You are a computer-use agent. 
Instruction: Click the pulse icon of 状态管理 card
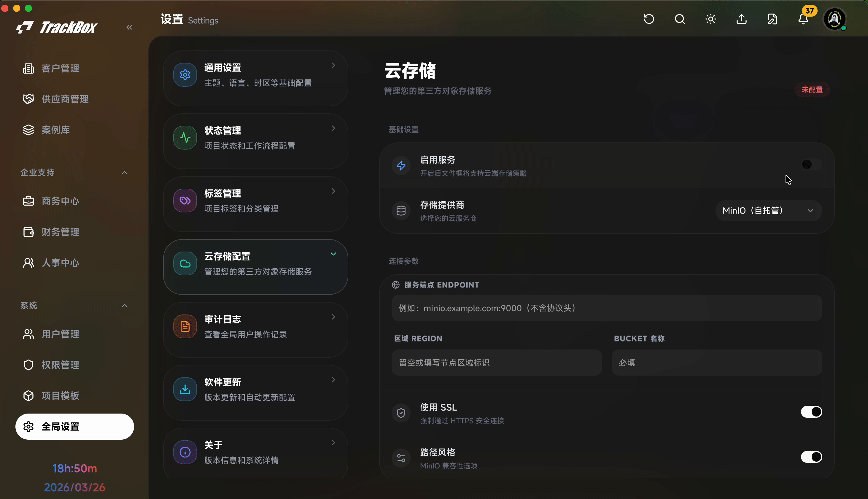(185, 138)
